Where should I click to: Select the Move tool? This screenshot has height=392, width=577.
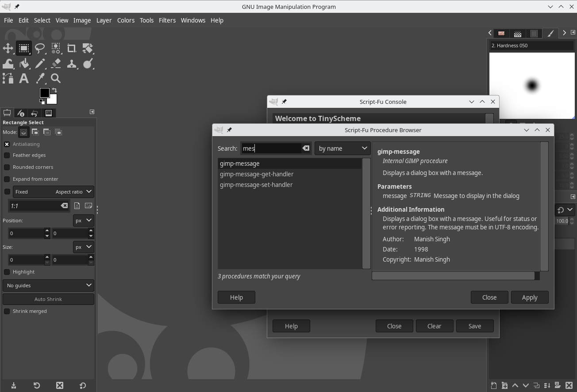pos(8,48)
